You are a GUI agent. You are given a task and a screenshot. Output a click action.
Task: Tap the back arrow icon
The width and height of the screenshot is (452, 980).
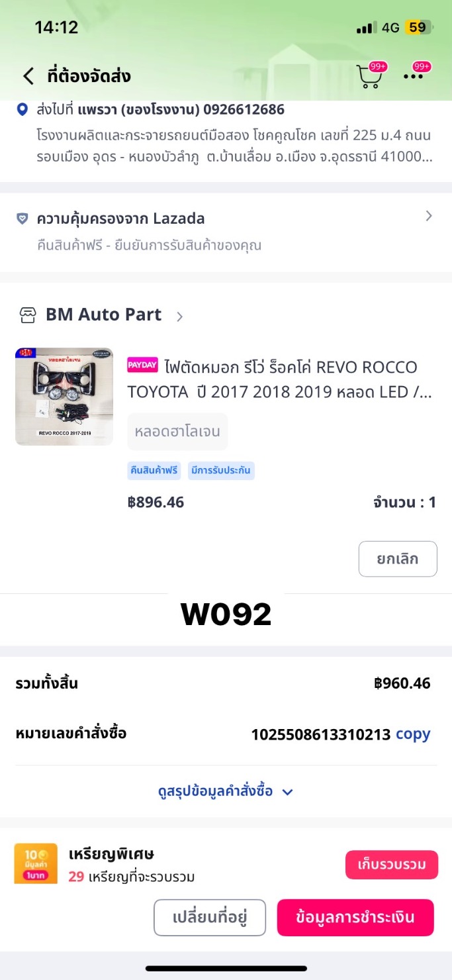[28, 76]
